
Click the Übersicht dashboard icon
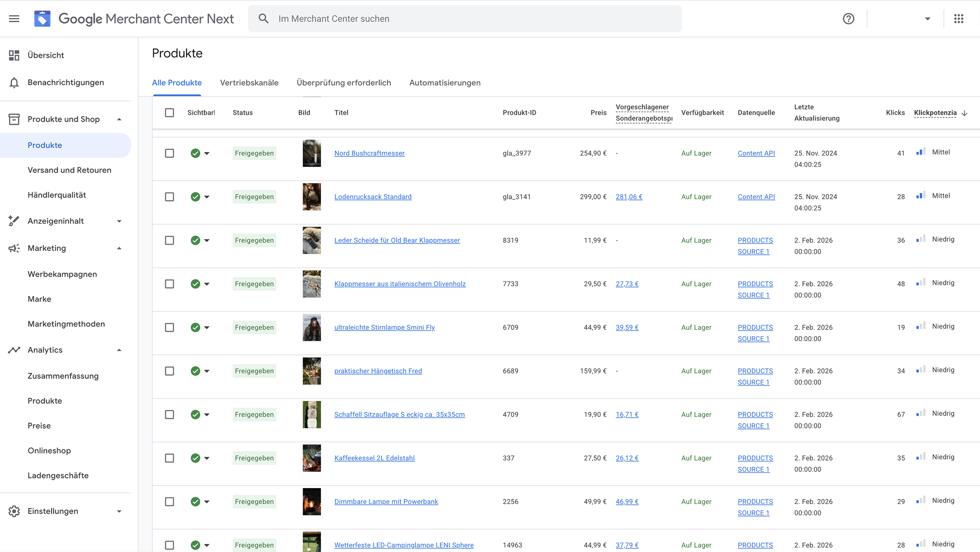(14, 55)
